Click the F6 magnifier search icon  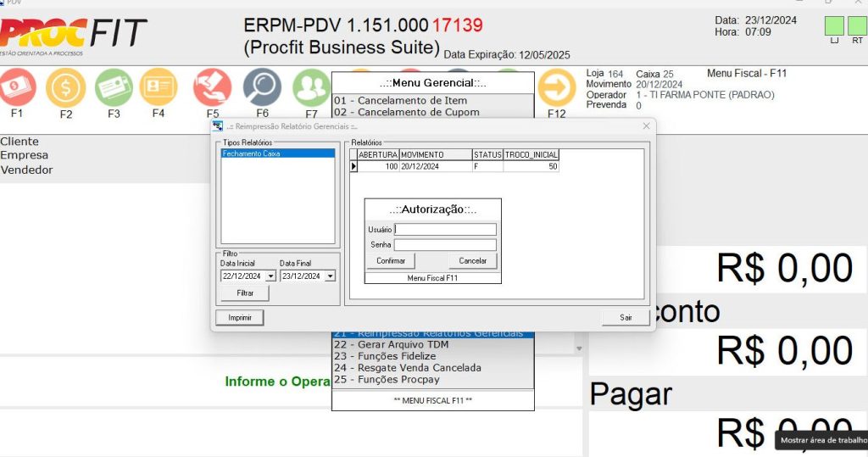click(x=263, y=87)
